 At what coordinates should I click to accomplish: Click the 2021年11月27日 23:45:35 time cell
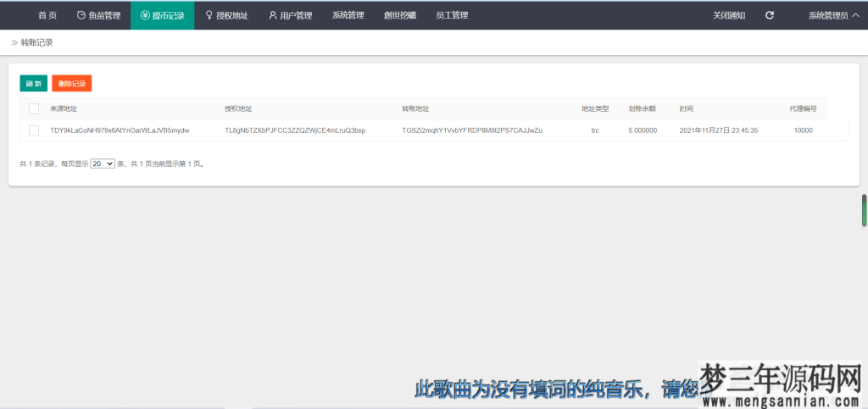pyautogui.click(x=719, y=130)
